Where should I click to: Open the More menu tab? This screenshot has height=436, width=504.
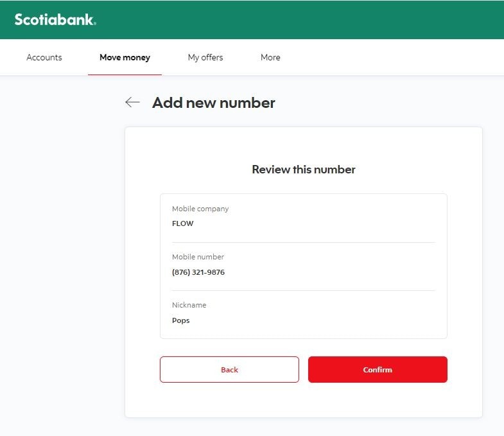pos(270,57)
